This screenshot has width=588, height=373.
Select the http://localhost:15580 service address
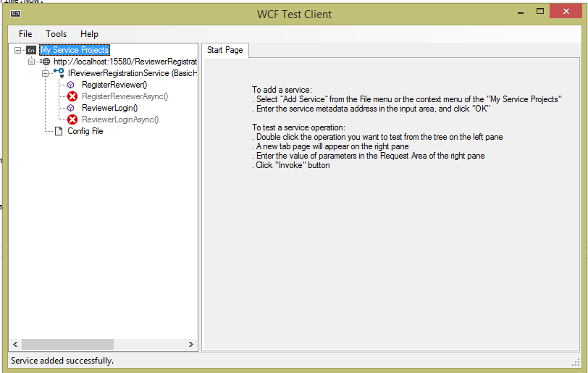pos(125,62)
